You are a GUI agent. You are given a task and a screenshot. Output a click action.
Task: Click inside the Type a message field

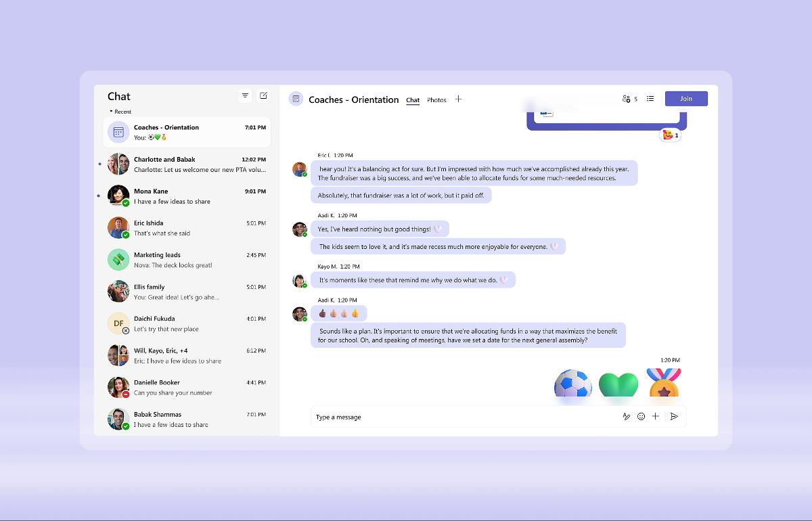tap(406, 417)
